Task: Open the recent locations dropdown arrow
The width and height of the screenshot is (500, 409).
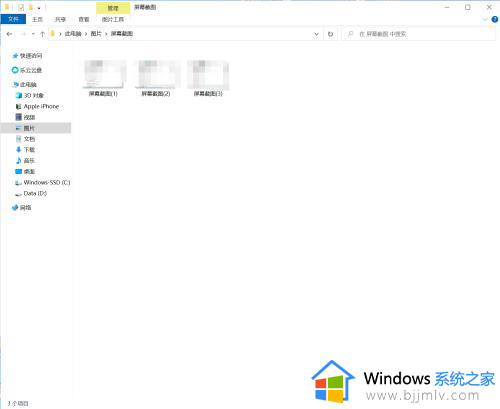Action: coord(33,34)
